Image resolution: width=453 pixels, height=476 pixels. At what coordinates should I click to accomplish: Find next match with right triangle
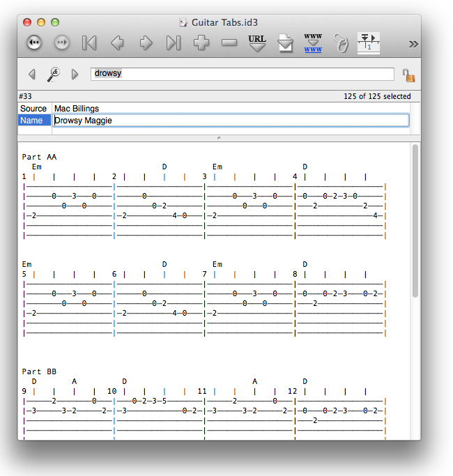pyautogui.click(x=75, y=74)
